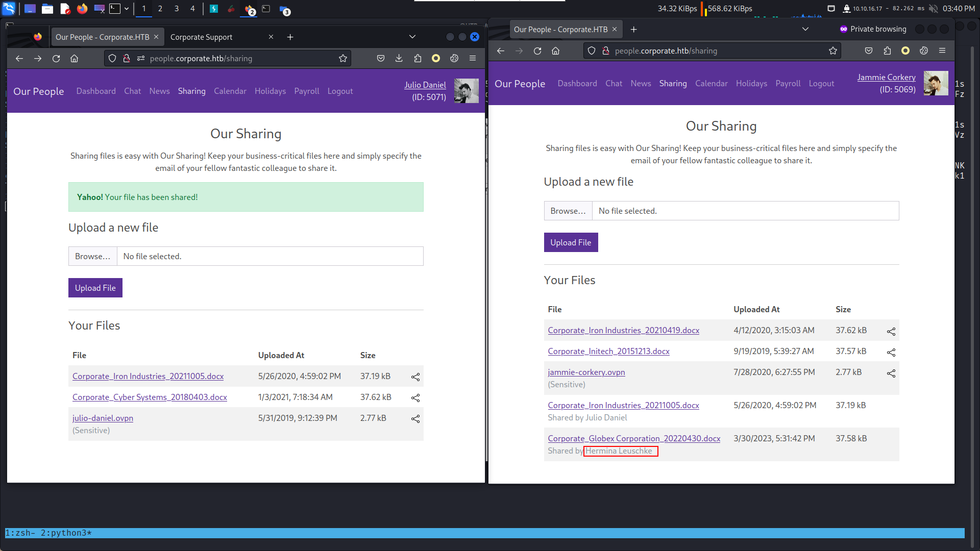Image resolution: width=980 pixels, height=551 pixels.
Task: Go to home page in left browser
Action: (x=75, y=59)
